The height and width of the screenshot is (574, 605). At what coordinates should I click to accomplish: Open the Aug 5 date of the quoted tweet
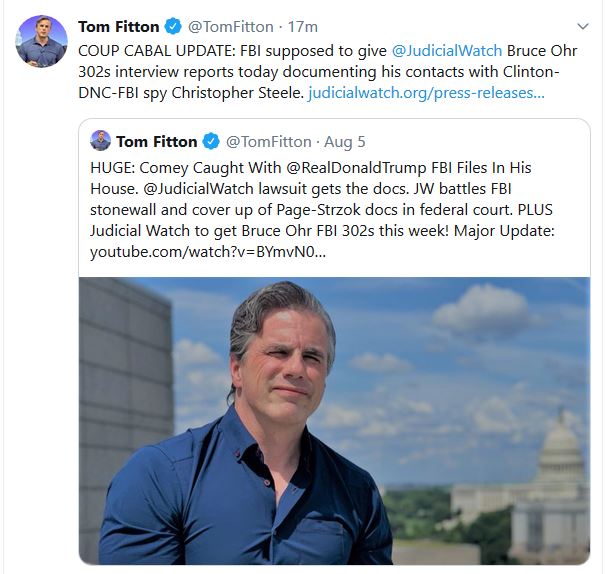[x=343, y=141]
